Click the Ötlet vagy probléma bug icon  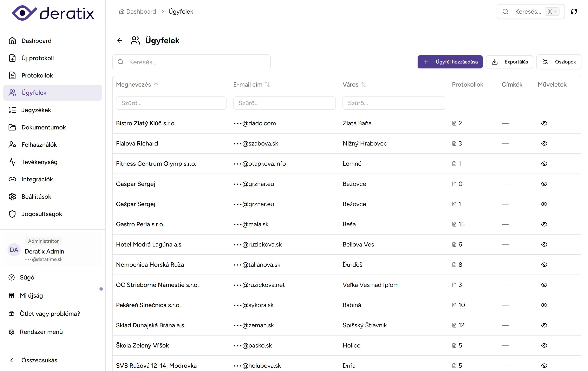click(x=12, y=314)
